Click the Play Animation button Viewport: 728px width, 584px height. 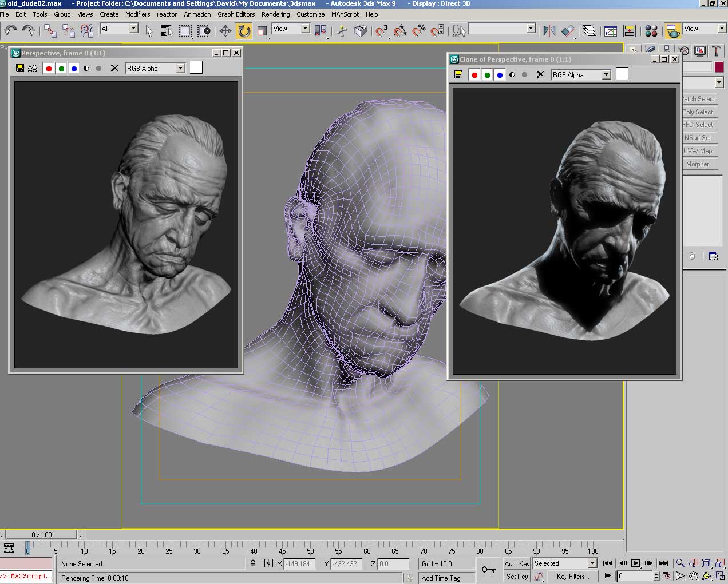[x=636, y=563]
